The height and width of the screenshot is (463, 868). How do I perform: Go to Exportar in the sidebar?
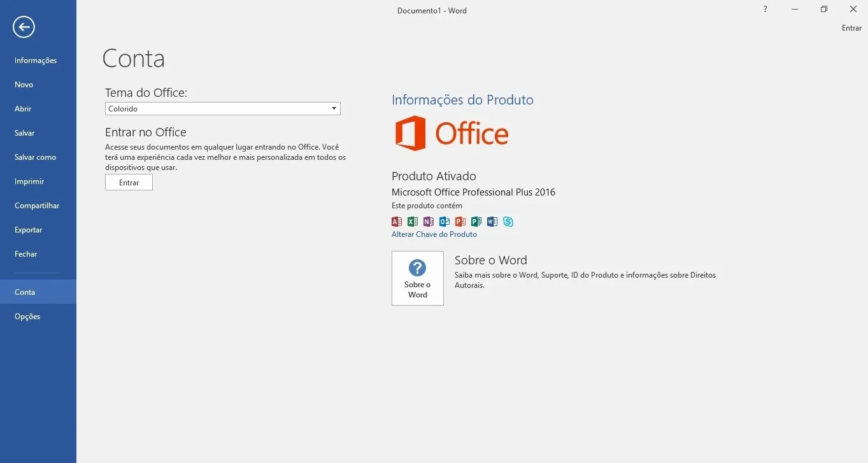38,230
